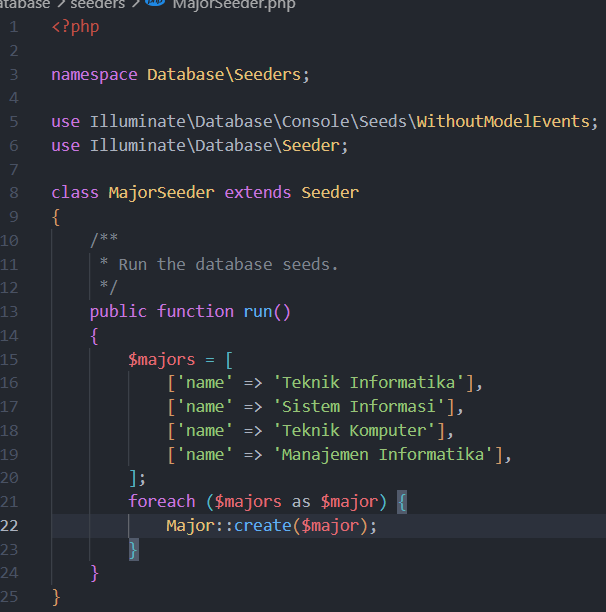
Task: Click the function keyword
Action: tap(195, 311)
